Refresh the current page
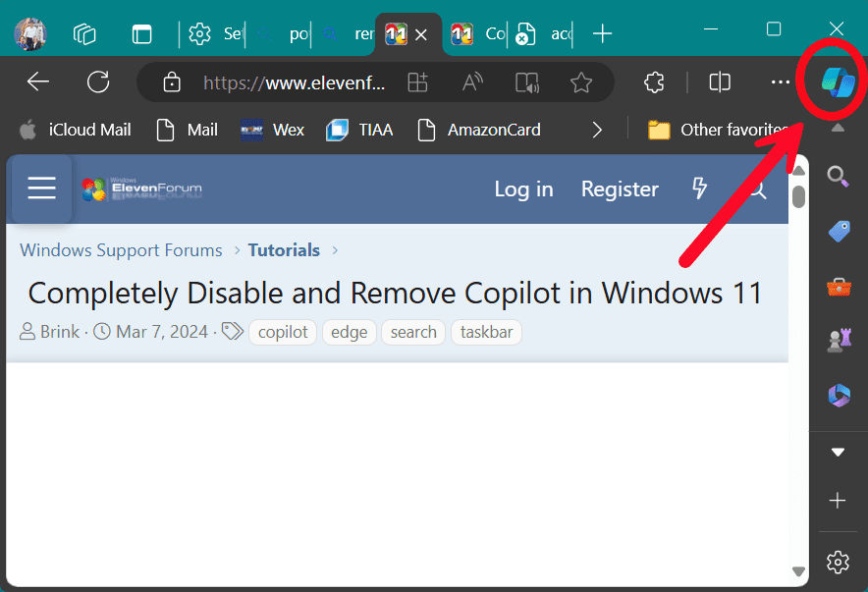868x592 pixels. point(98,81)
